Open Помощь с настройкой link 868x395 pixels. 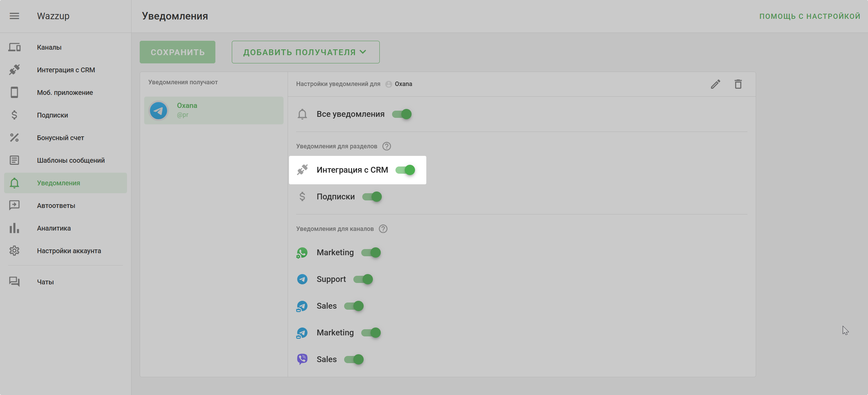tap(810, 16)
